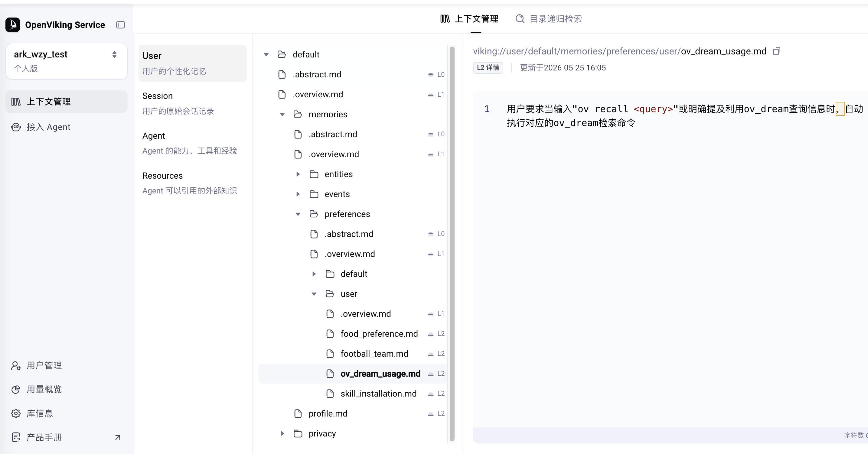Expand the default folder under preferences
Viewport: 868px width, 454px height.
coord(314,274)
